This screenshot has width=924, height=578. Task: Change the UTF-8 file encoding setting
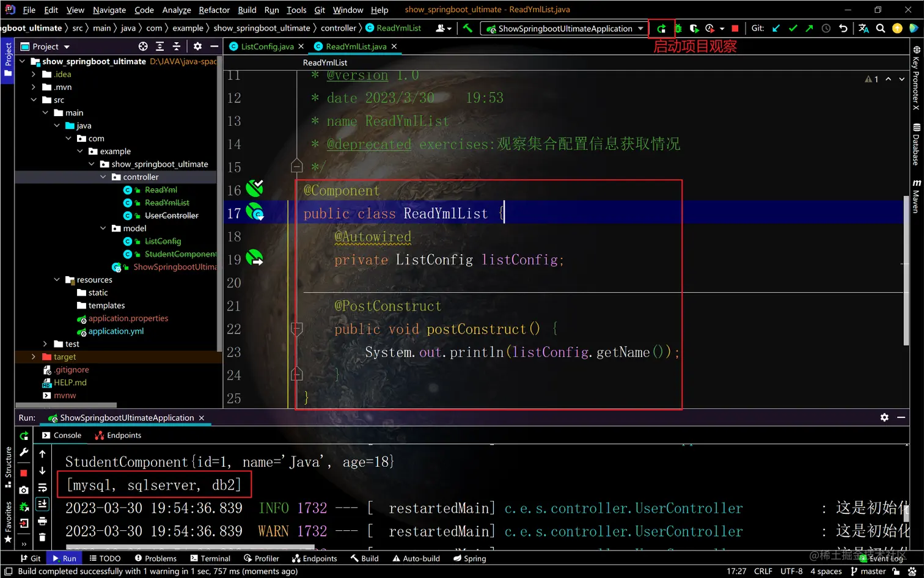tap(791, 571)
